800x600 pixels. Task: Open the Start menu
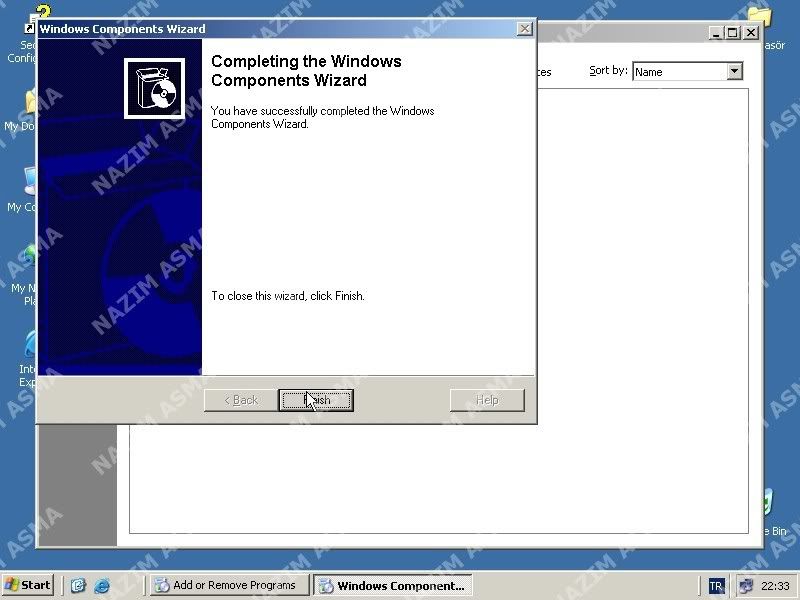28,585
